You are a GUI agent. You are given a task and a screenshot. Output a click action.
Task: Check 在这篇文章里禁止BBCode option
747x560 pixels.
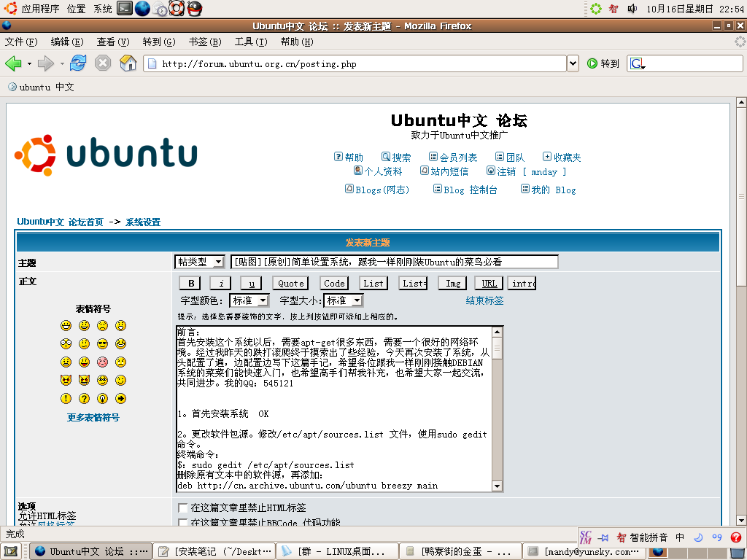click(182, 523)
